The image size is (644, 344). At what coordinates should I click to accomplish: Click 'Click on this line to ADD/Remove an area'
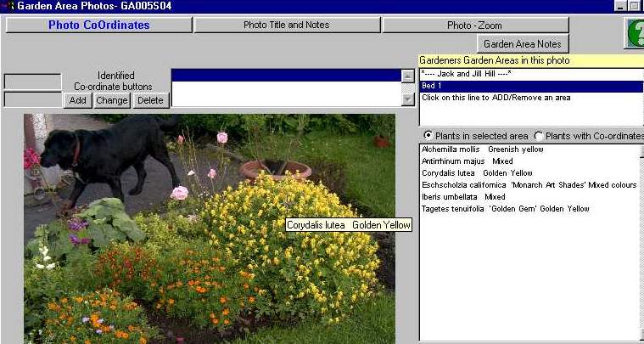click(x=531, y=98)
